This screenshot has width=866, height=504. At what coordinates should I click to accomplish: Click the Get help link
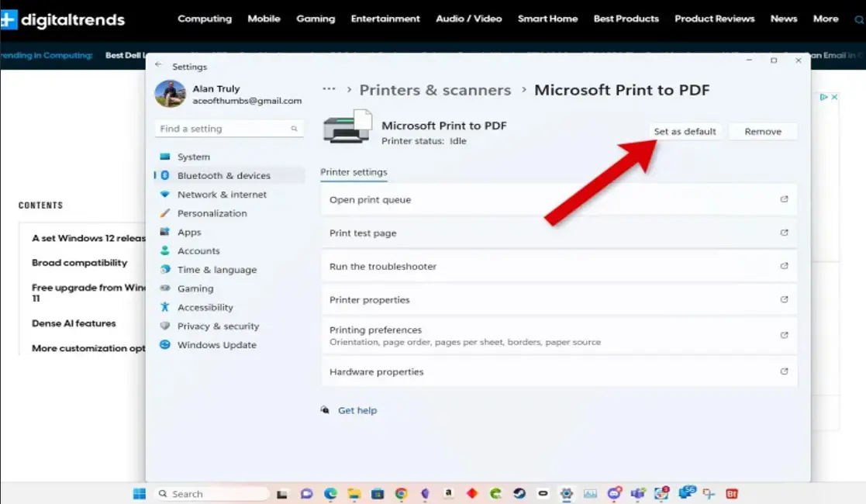(x=357, y=411)
